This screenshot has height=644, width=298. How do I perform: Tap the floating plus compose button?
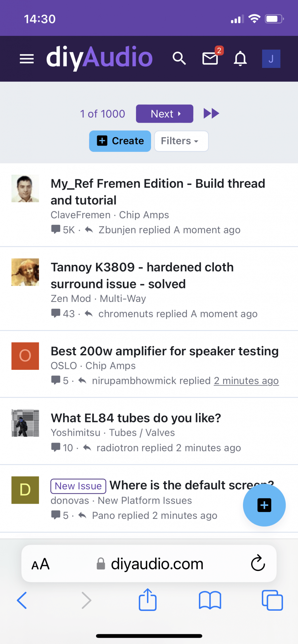264,505
